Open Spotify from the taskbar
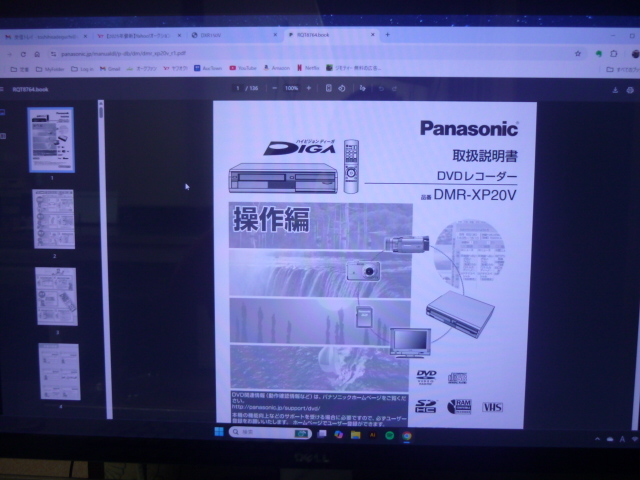 point(389,436)
